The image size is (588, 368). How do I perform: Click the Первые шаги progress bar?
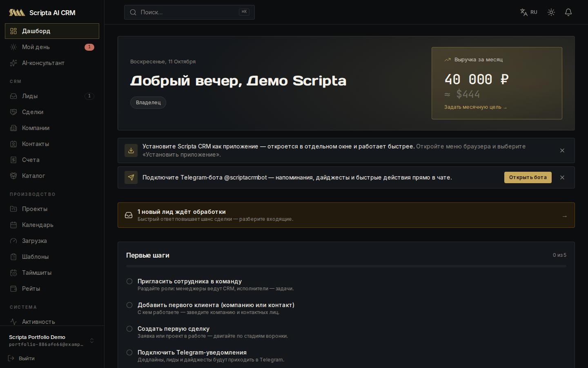[346, 266]
